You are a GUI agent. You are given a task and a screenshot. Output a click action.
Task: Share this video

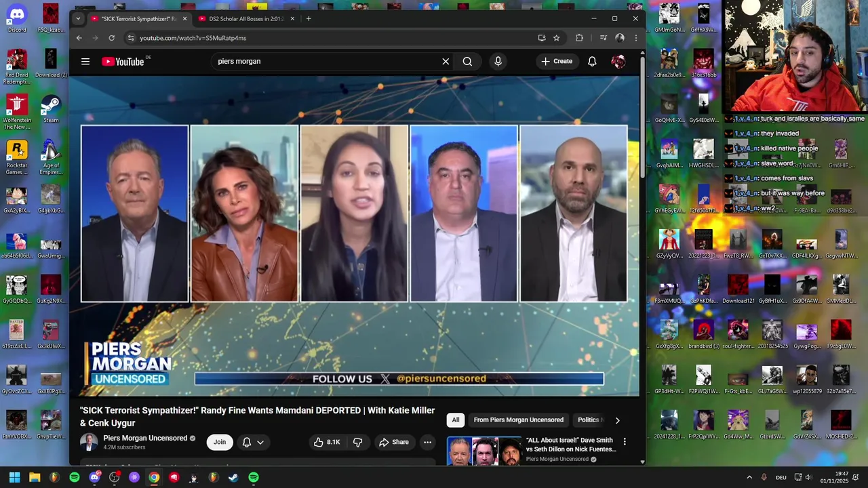pos(394,442)
